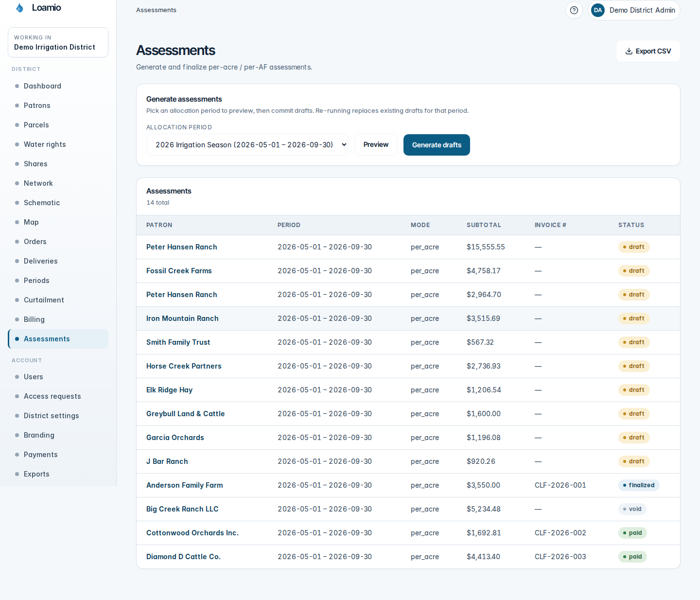This screenshot has width=700, height=600.
Task: Click the SUBTOTAL column header
Action: (484, 225)
